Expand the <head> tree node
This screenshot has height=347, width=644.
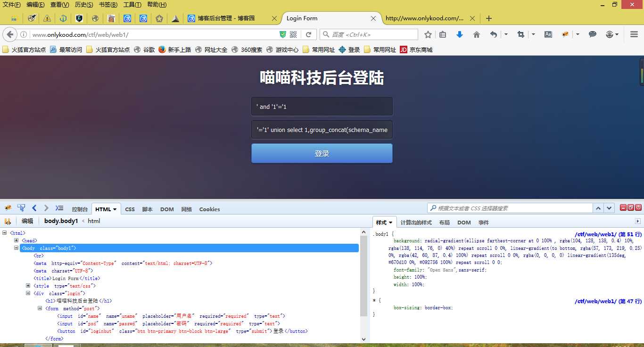coord(16,240)
